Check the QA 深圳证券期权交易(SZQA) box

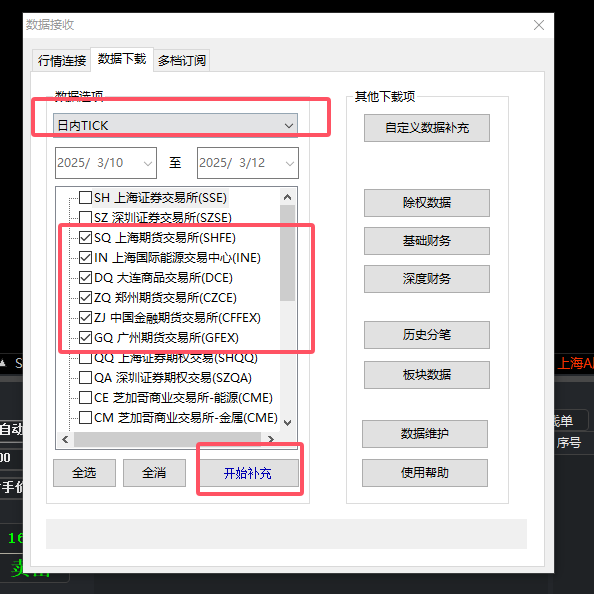(85, 378)
